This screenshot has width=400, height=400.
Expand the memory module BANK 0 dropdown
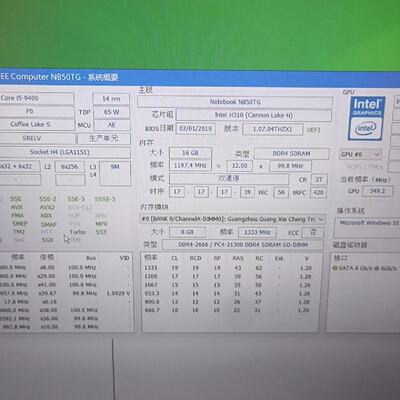[232, 219]
